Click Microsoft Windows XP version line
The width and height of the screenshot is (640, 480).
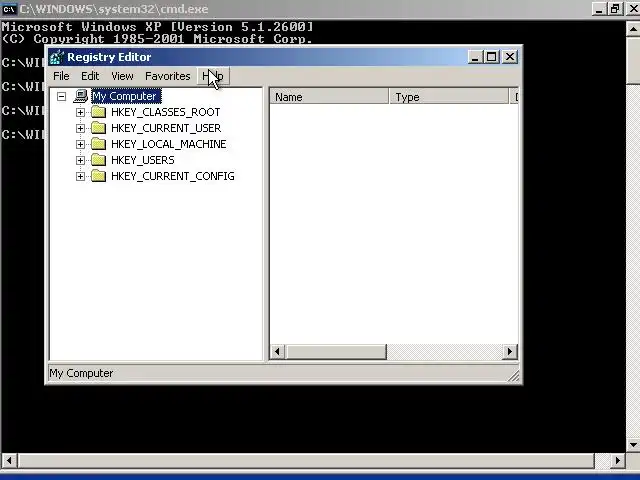tap(158, 27)
